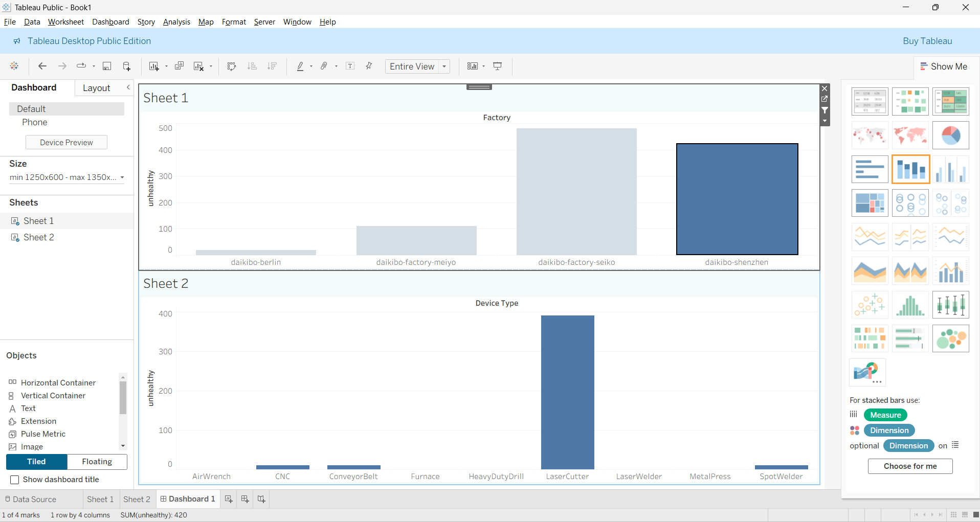Screen dimensions: 980x522
Task: Select the Tiled layout toggle
Action: point(36,462)
